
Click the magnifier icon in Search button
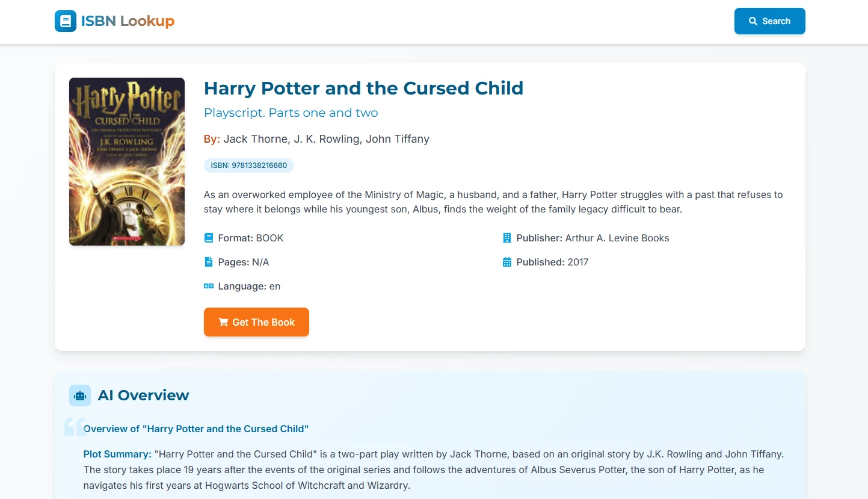(x=753, y=21)
